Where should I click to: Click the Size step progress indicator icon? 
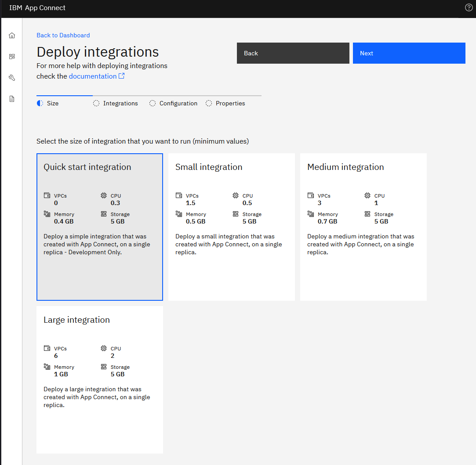[x=40, y=104]
